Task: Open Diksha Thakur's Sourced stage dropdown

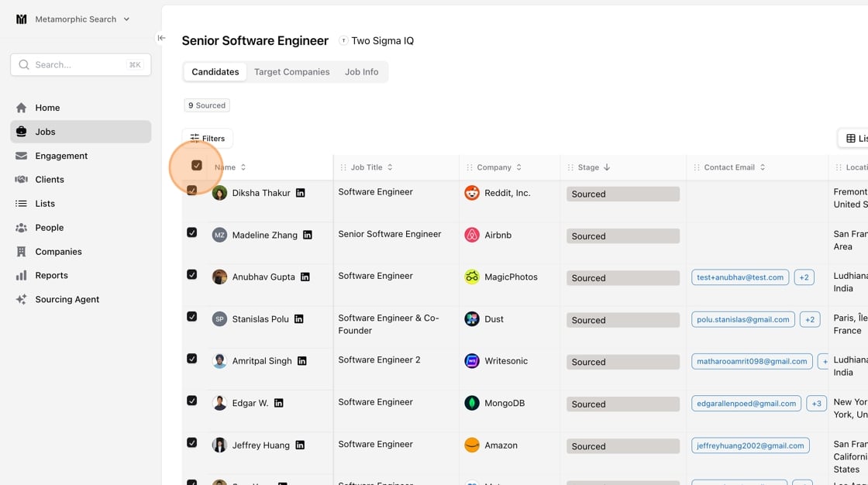Action: [x=623, y=194]
